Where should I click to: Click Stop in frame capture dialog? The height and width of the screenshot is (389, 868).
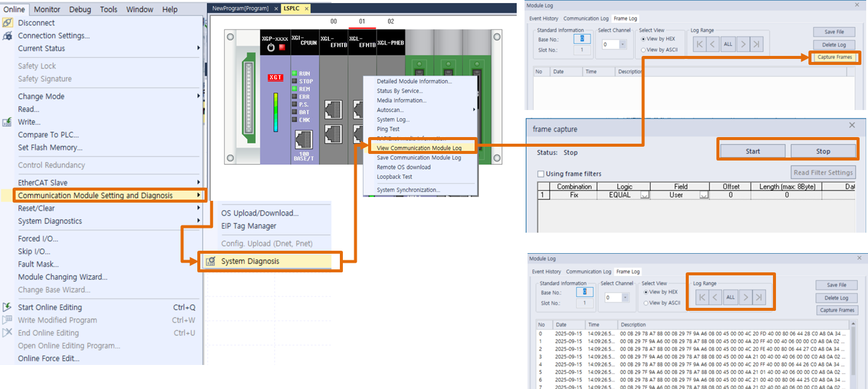tap(823, 152)
